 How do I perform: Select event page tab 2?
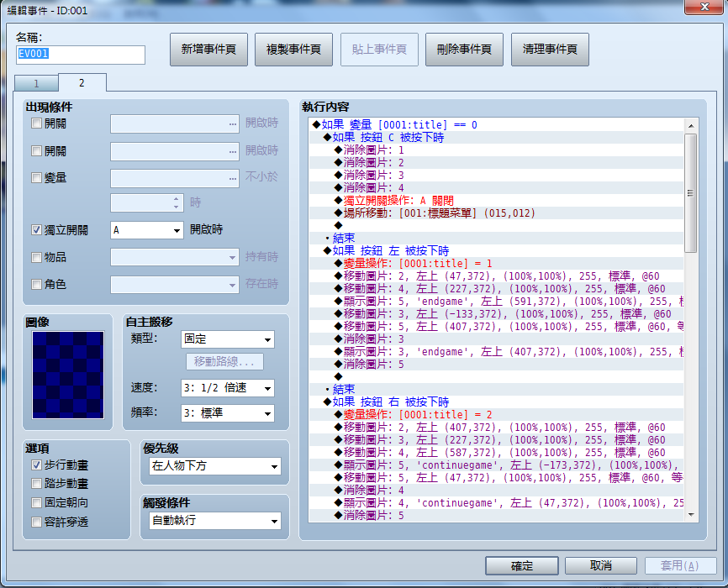82,82
